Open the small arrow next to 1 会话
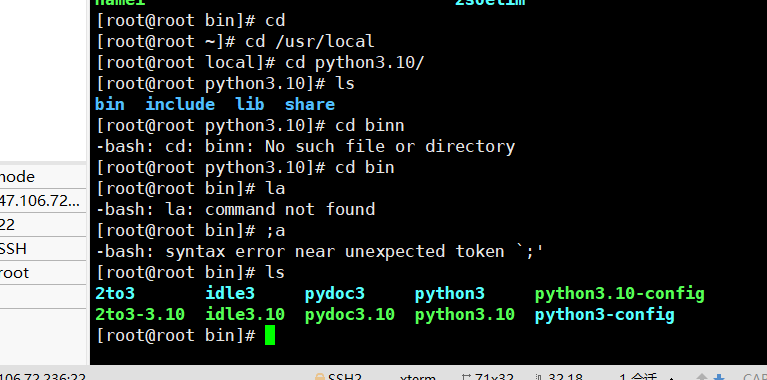Viewport: 767px width, 380px height. coord(671,378)
